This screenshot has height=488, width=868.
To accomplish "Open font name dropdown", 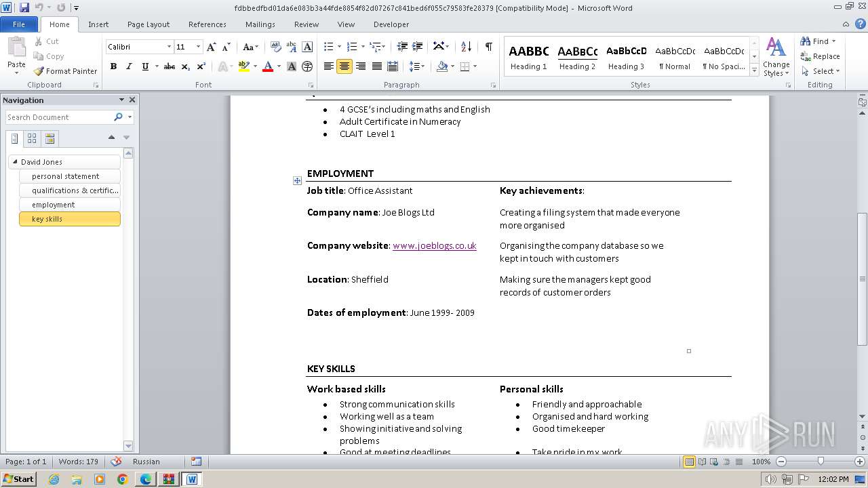I will coord(169,47).
